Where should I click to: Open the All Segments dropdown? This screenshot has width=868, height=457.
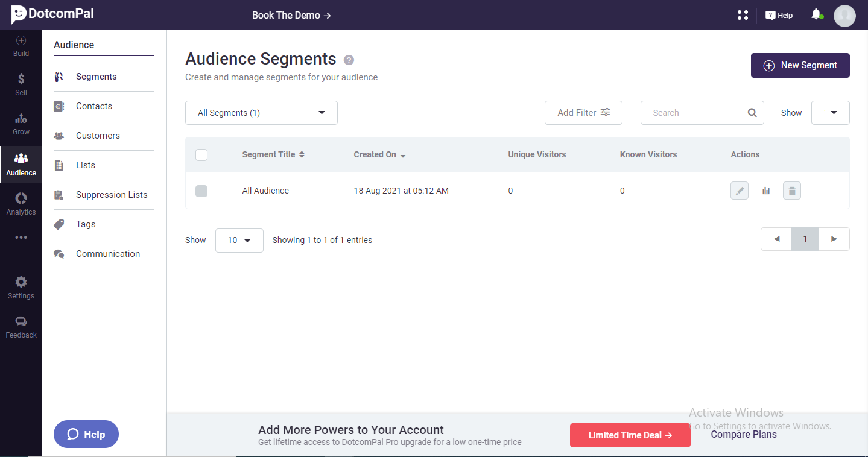pos(261,113)
